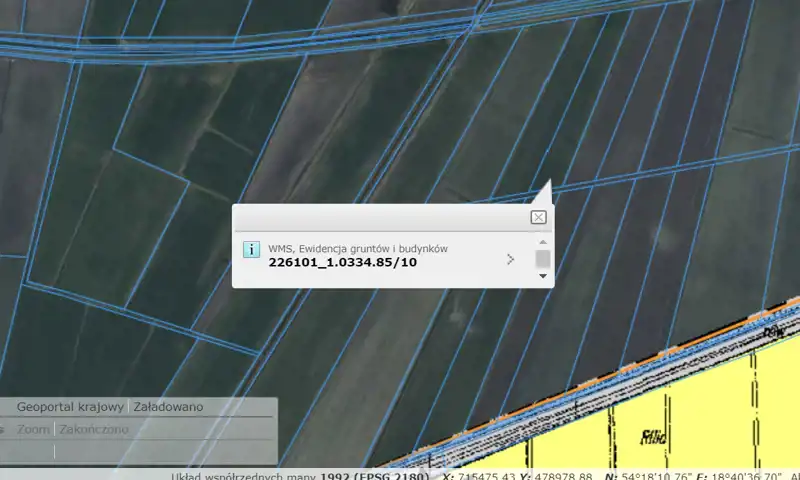Click the popup scrollbar thumb

[x=543, y=259]
